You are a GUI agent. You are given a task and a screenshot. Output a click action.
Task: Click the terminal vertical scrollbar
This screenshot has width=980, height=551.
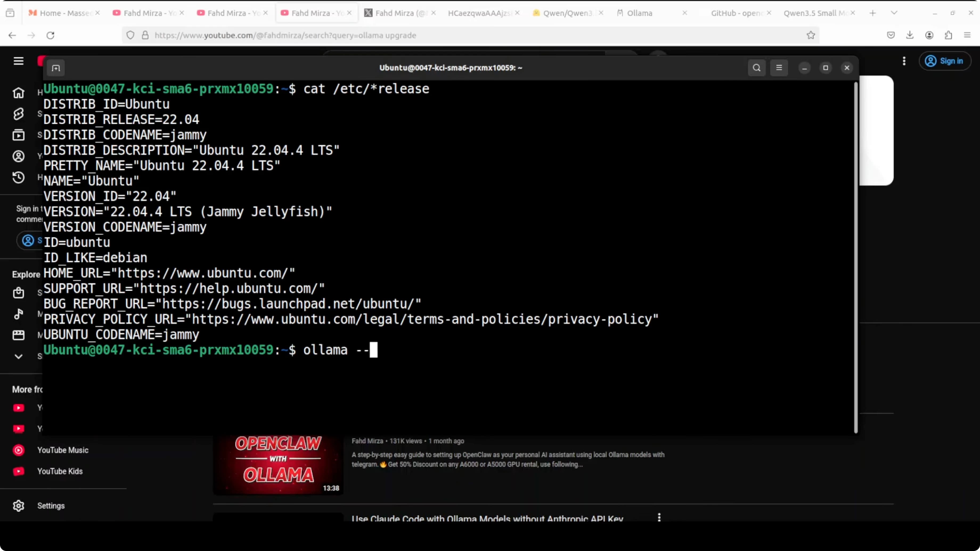pyautogui.click(x=856, y=257)
